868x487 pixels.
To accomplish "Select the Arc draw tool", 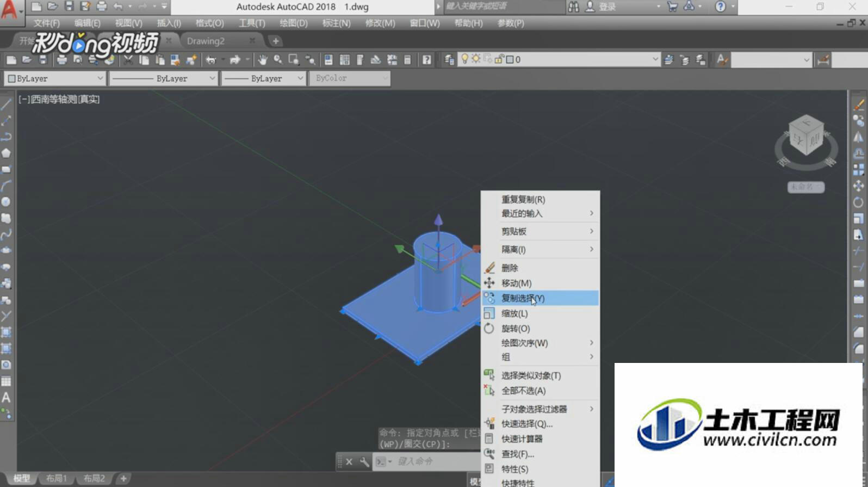I will tap(6, 186).
